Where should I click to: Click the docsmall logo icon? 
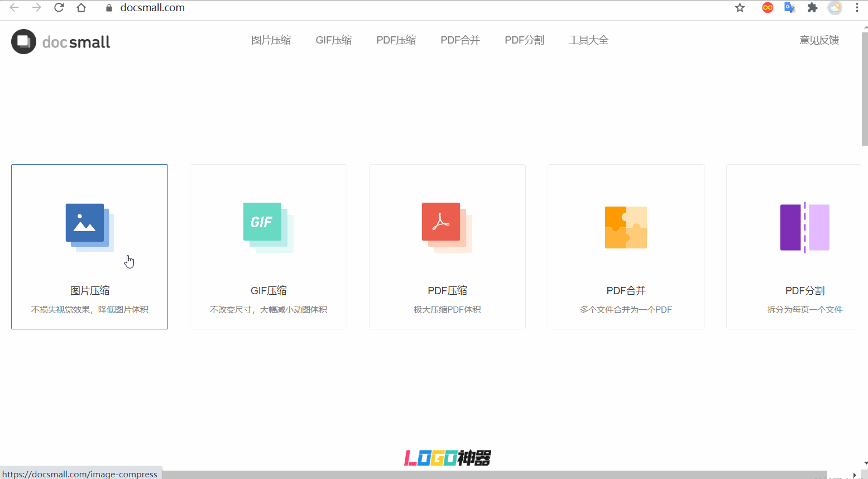(x=23, y=41)
